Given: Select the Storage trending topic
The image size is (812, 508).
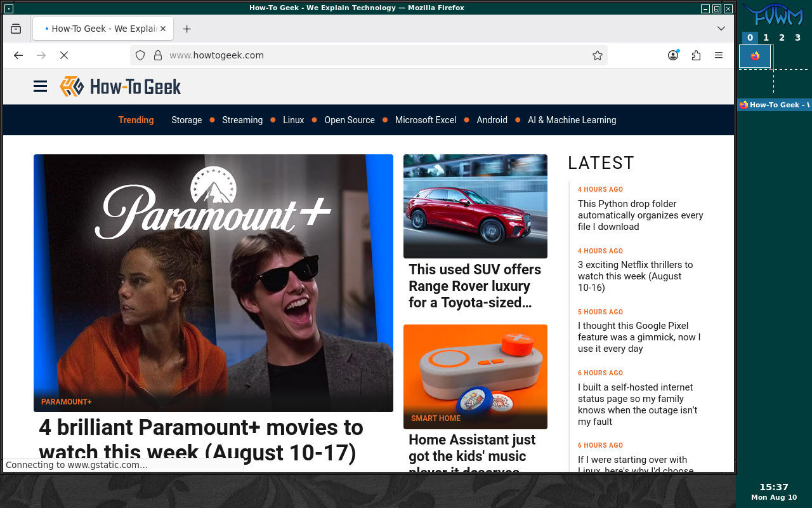Looking at the screenshot, I should (187, 120).
